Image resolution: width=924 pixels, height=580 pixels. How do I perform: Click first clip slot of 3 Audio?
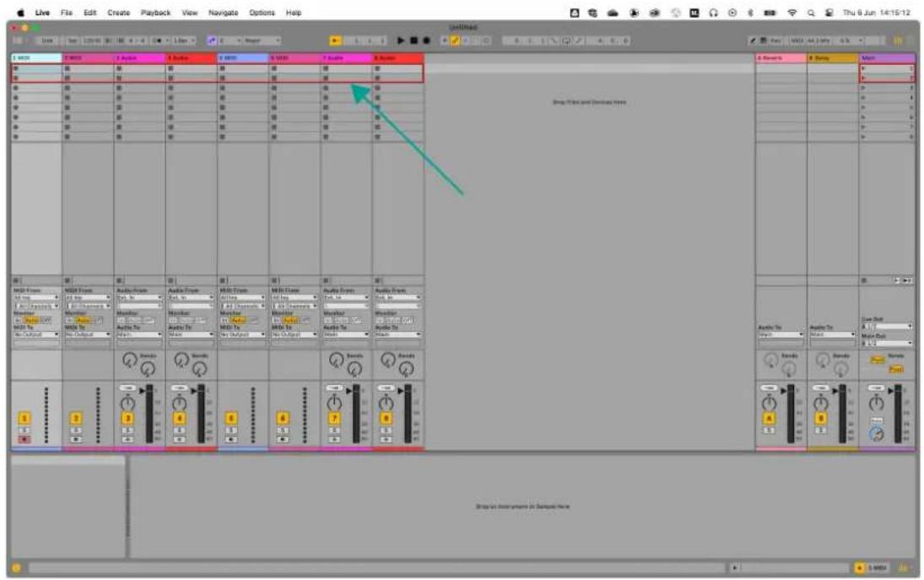tap(140, 68)
